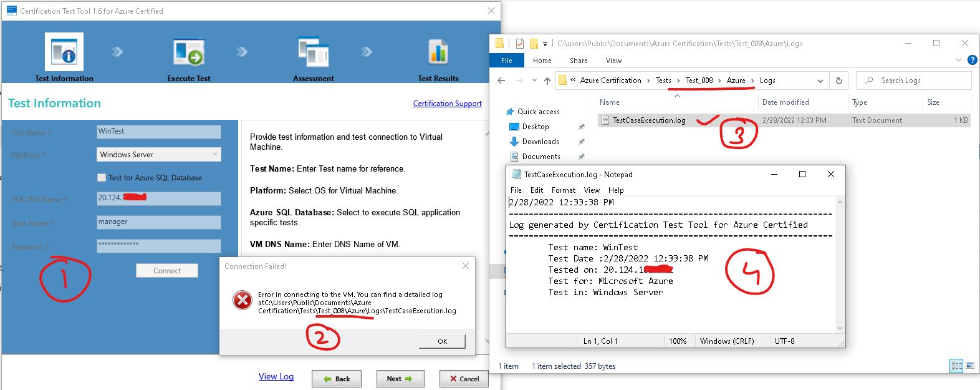Sort by the Date modified column
Screen dimensions: 980x390
point(803,102)
